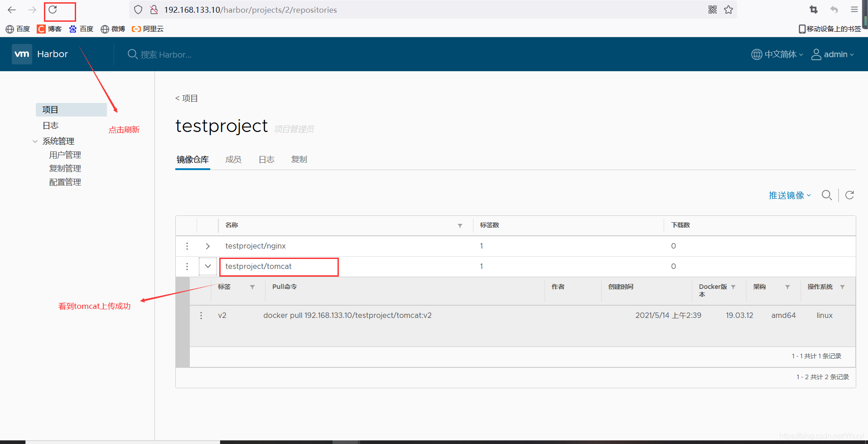Click the three-dot menu for testproject/nginx
This screenshot has height=444, width=868.
(187, 246)
